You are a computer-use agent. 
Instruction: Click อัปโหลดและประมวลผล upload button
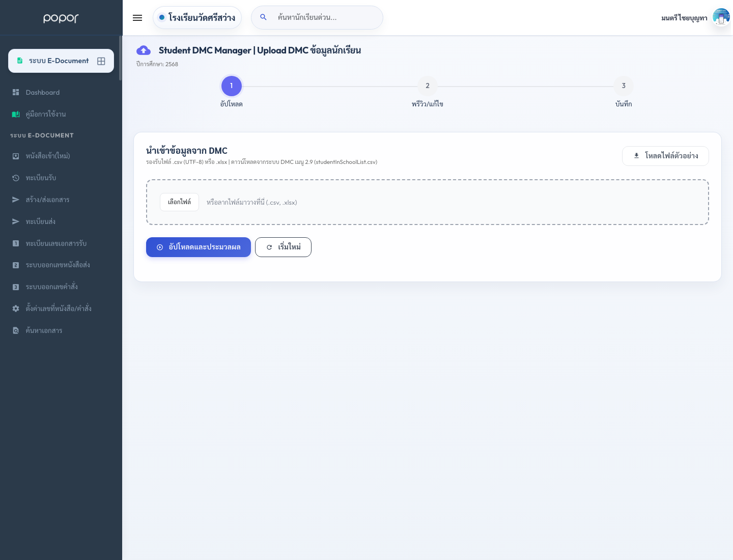(x=199, y=247)
